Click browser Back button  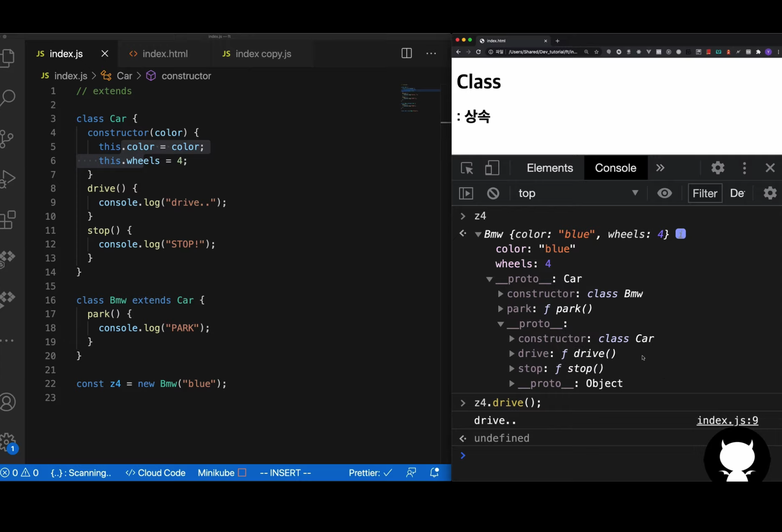click(458, 52)
